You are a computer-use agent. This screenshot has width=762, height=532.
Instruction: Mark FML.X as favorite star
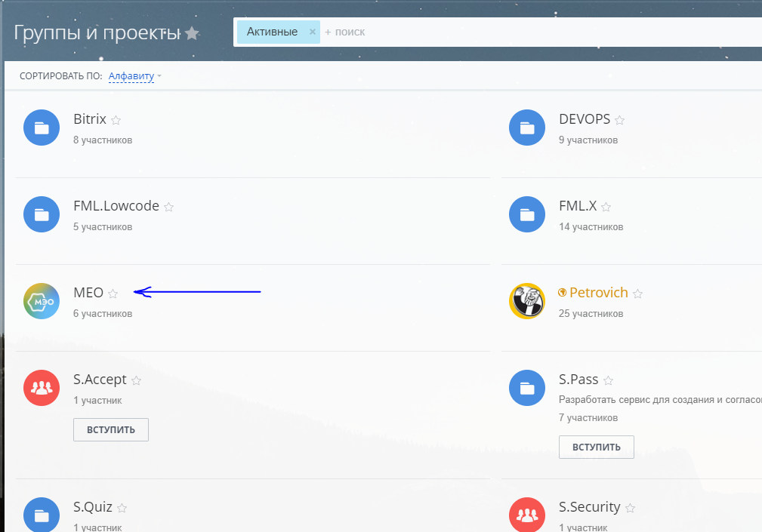(606, 207)
